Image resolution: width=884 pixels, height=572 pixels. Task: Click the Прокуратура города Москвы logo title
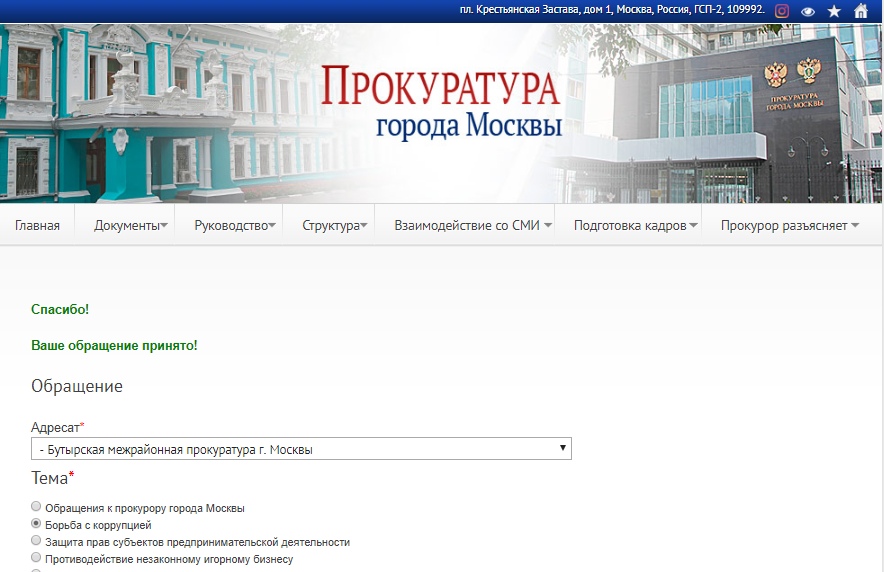pyautogui.click(x=441, y=101)
